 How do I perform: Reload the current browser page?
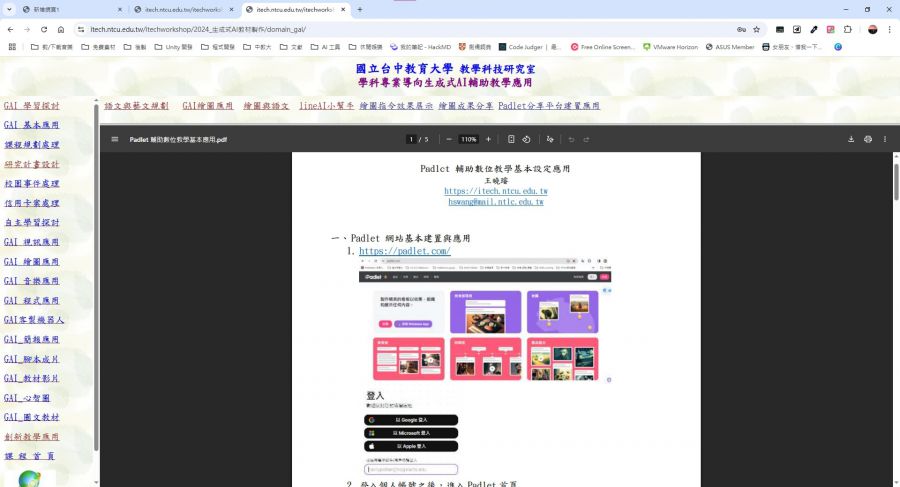pyautogui.click(x=42, y=29)
